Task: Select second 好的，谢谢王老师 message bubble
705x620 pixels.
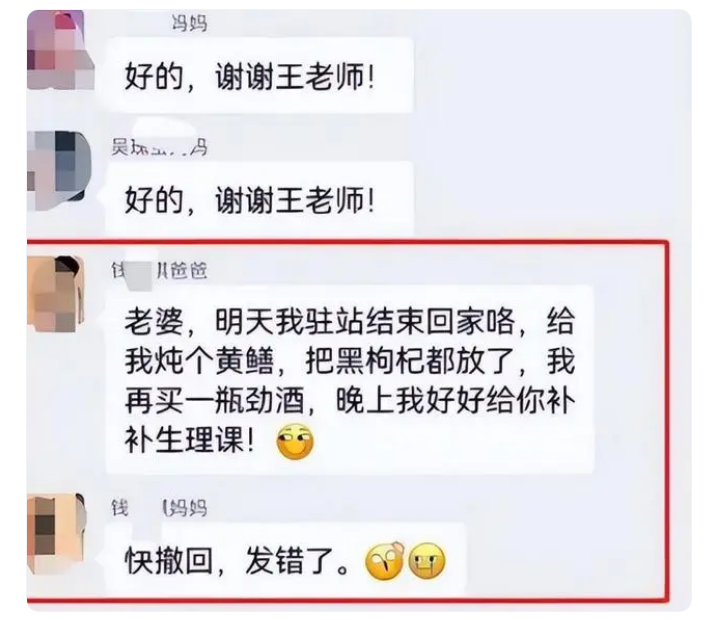Action: (x=259, y=198)
